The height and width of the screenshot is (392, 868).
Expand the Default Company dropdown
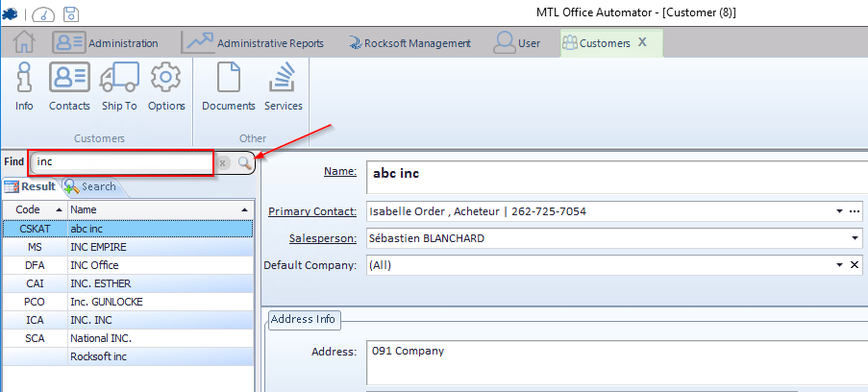tap(840, 265)
